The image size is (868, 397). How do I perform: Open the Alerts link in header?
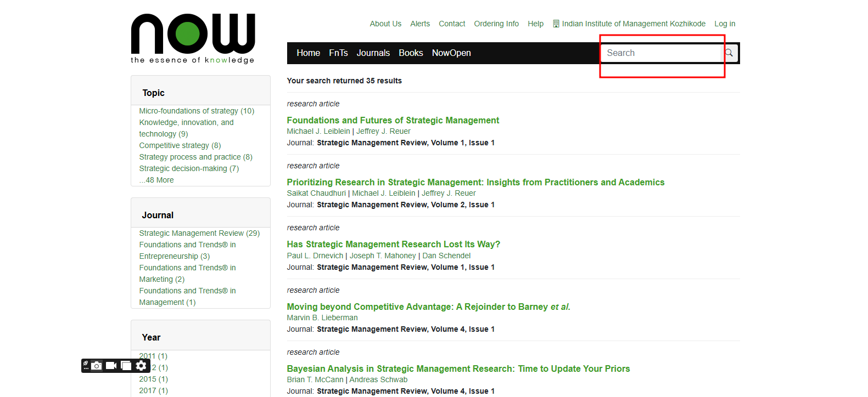coord(419,24)
